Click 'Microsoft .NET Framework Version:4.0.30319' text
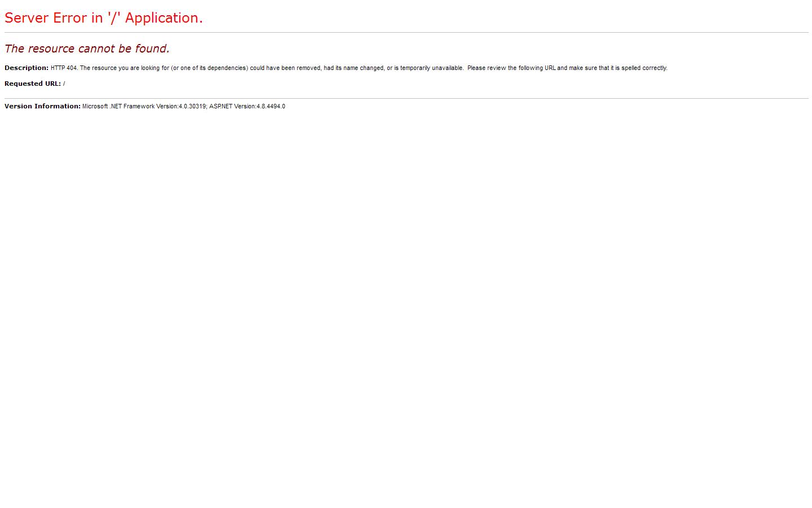This screenshot has height=508, width=812. [144, 106]
